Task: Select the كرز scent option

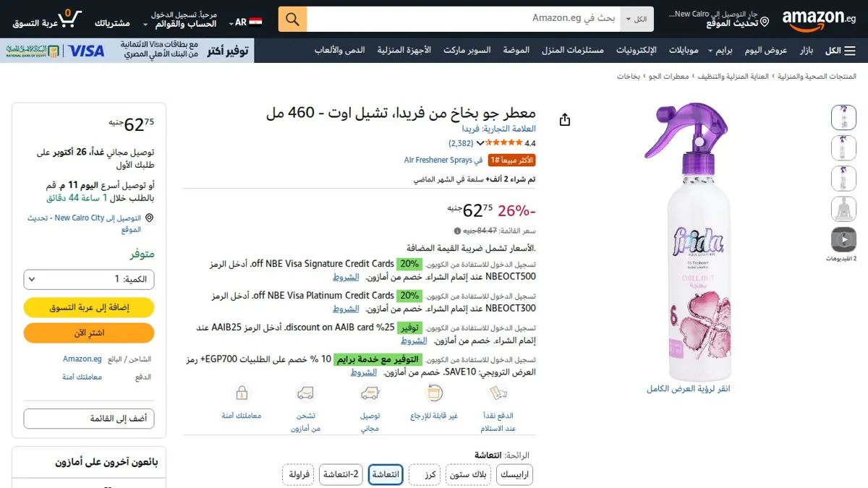Action: tap(425, 475)
